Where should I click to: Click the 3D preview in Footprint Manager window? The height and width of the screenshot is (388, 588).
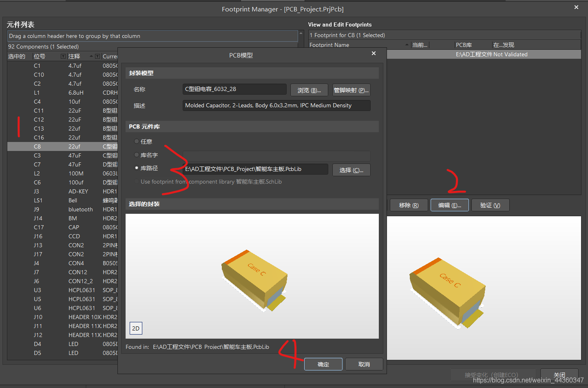(x=484, y=288)
